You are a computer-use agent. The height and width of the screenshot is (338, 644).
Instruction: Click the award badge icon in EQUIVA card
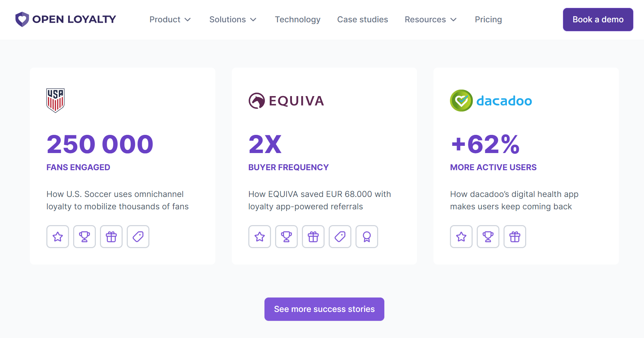point(367,236)
